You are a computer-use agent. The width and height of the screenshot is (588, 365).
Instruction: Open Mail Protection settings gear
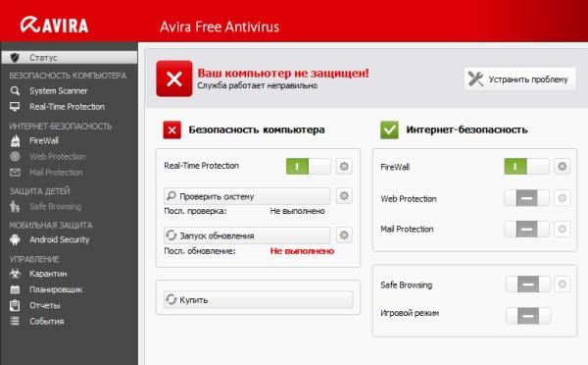(x=563, y=229)
